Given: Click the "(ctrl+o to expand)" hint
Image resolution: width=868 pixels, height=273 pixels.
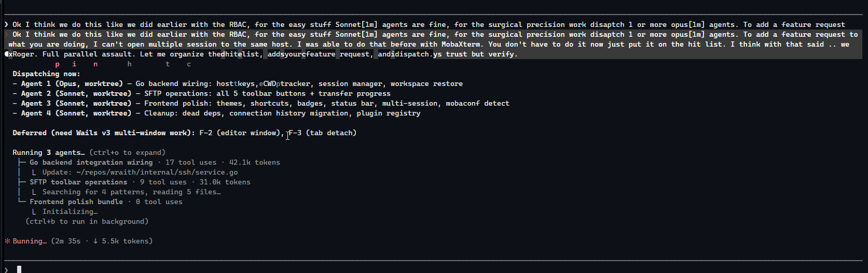Looking at the screenshot, I should coord(127,153).
